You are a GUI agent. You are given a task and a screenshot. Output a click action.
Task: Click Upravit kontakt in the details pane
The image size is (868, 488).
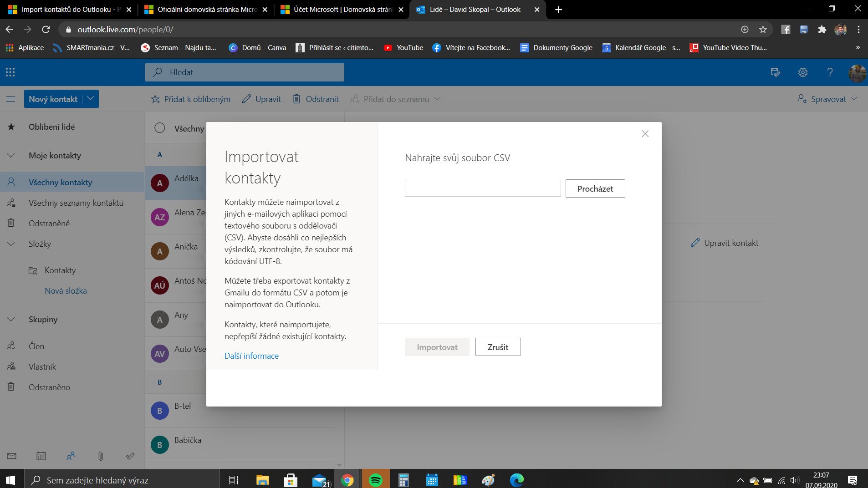tap(724, 243)
